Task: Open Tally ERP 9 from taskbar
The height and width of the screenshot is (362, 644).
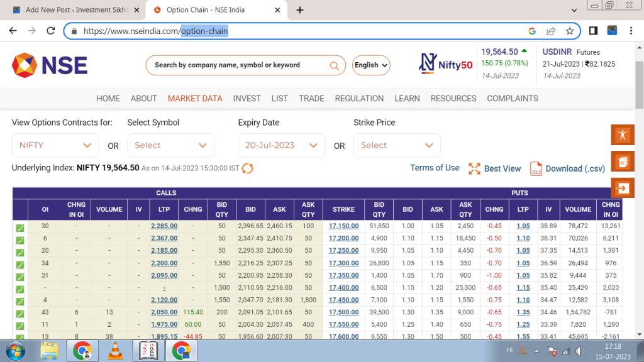Action: point(148,351)
